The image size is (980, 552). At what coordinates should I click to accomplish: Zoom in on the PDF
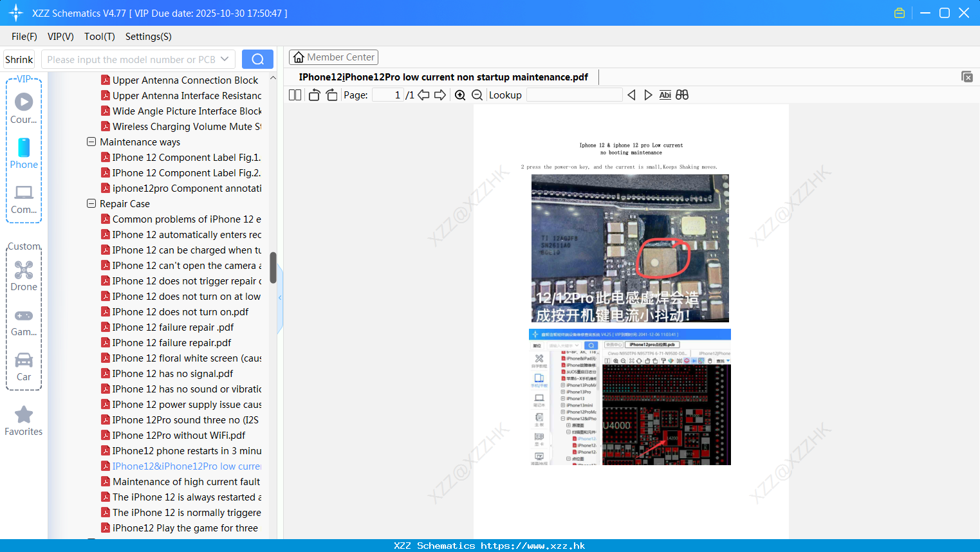[460, 95]
